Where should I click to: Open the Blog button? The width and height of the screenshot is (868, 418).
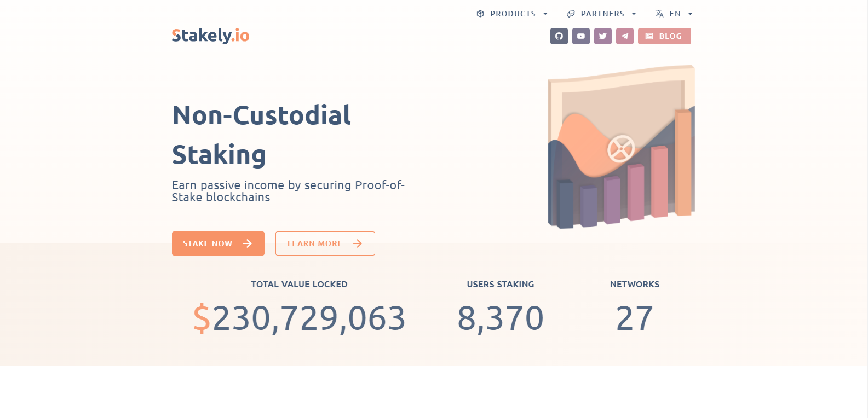point(664,36)
